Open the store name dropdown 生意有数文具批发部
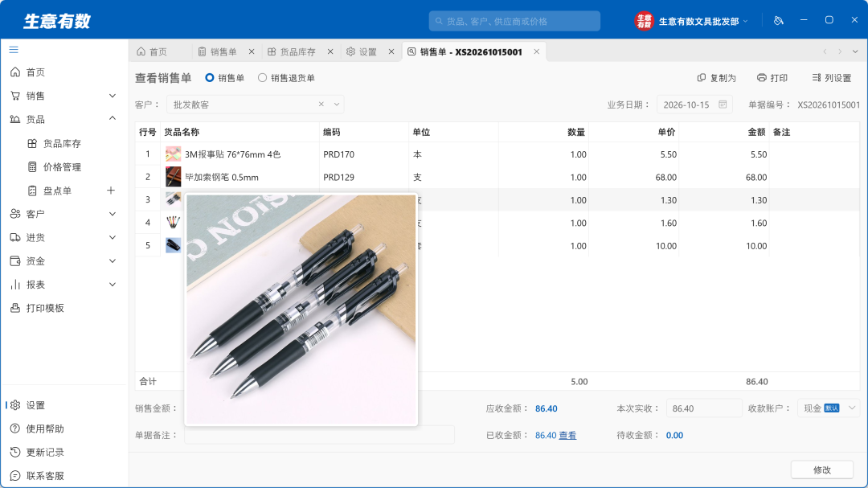The image size is (868, 488). 703,21
